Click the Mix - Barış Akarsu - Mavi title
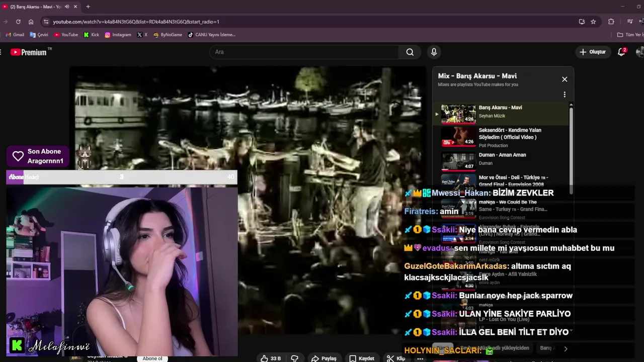This screenshot has height=362, width=644. tap(477, 76)
